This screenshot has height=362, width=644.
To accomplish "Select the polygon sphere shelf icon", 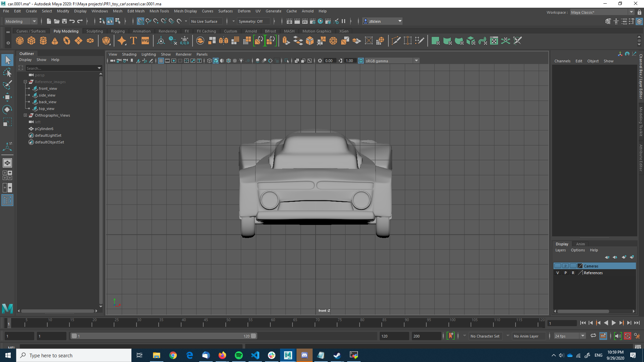I will pyautogui.click(x=20, y=41).
